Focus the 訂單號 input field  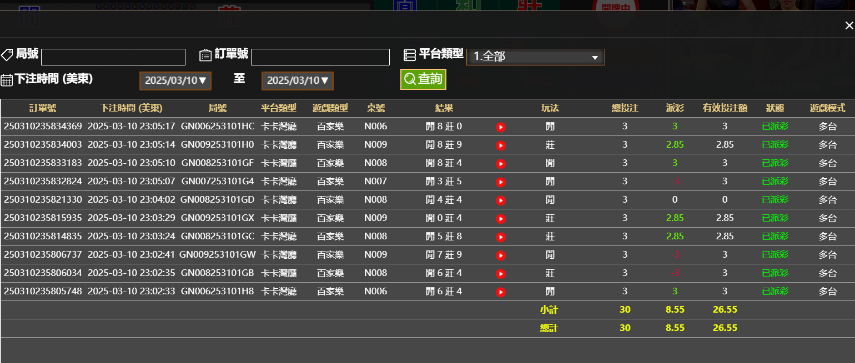(x=321, y=57)
